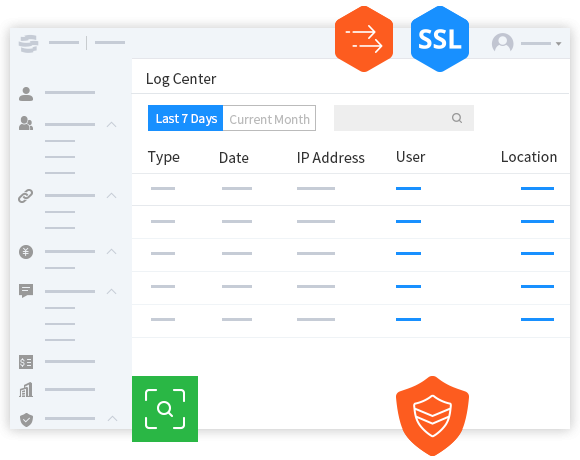The height and width of the screenshot is (460, 580).
Task: Select the Last 7 Days tab
Action: [x=185, y=118]
